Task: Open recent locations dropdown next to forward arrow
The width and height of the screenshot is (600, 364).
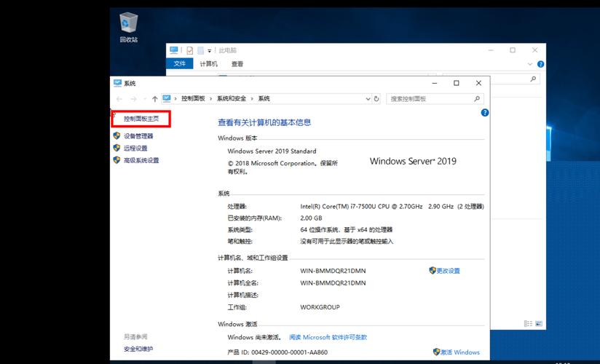Action: pos(145,99)
